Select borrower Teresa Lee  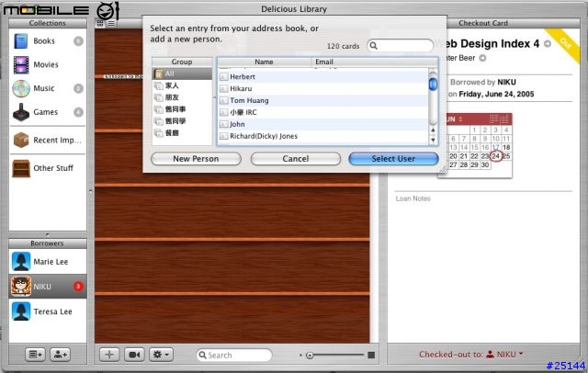click(47, 311)
